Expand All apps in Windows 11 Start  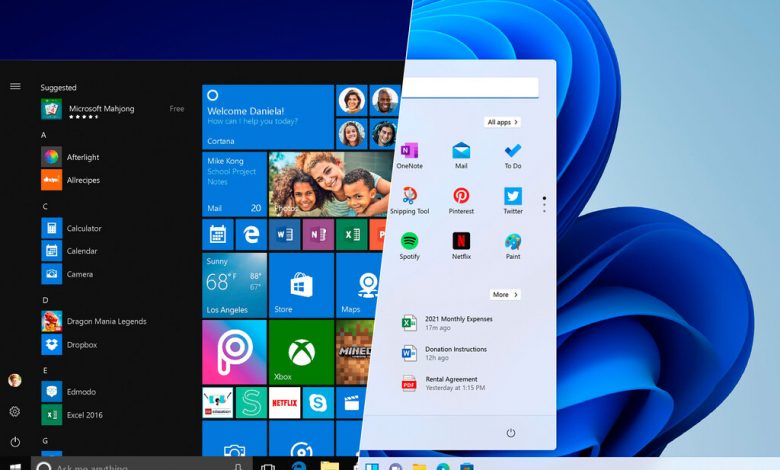502,122
